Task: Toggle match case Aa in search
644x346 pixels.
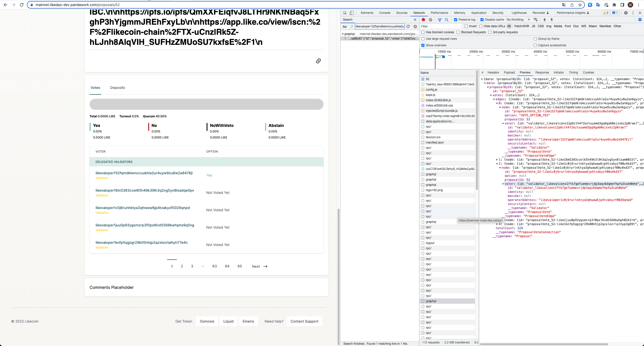Action: click(345, 26)
